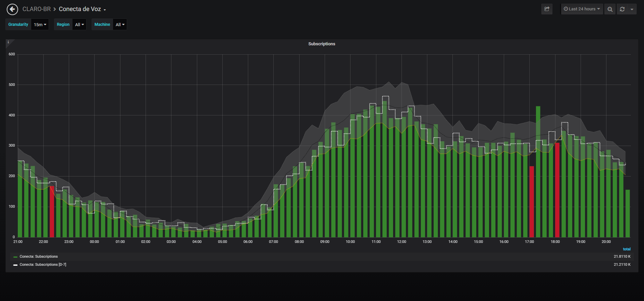Click the 600 y-axis label
Screen dimensions: 644x301
coord(12,54)
